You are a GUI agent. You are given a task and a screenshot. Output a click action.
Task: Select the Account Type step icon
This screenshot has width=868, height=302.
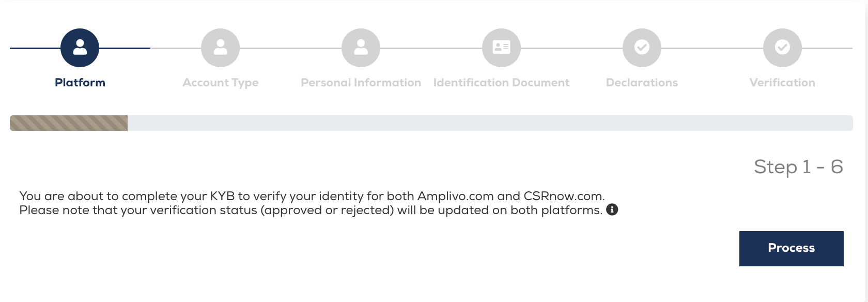[x=220, y=48]
